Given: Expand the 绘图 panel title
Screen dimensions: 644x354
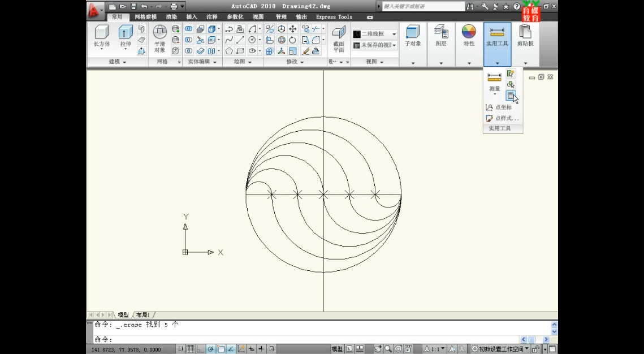Looking at the screenshot, I should coord(243,62).
